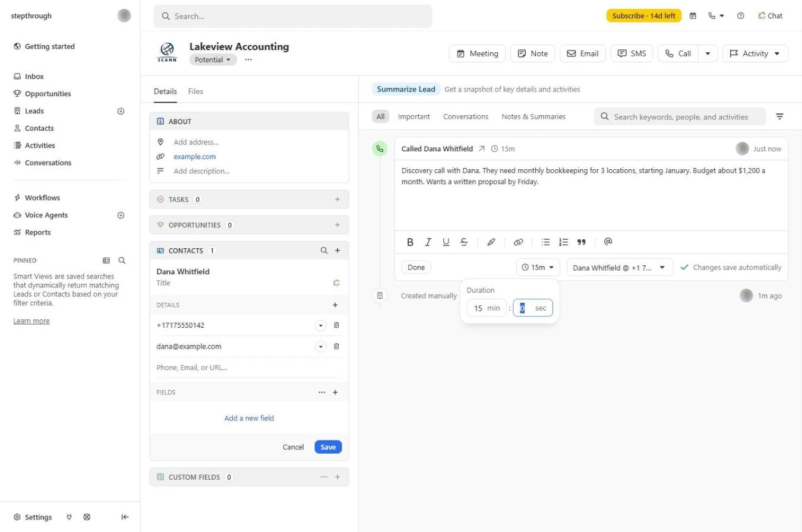
Task: Apply italic formatting in note editor
Action: point(428,242)
